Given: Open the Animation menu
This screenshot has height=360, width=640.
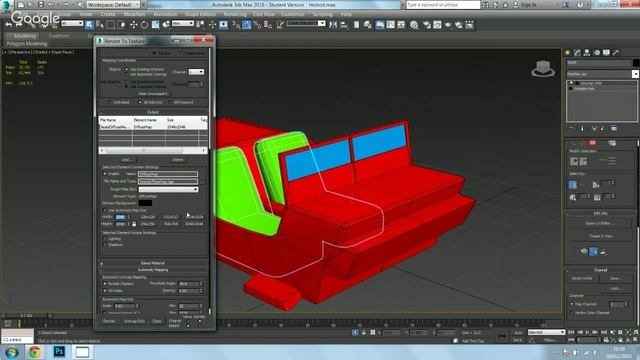Looking at the screenshot, I should pyautogui.click(x=165, y=14).
